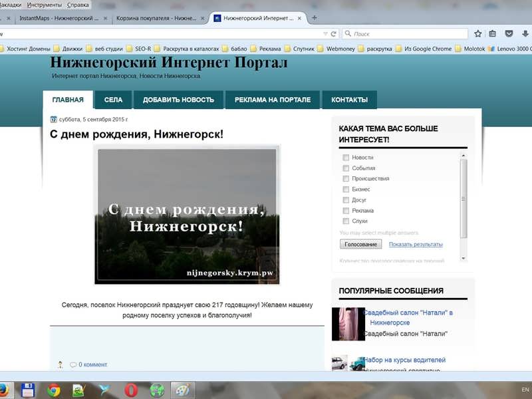Open the Инструменты menu

(x=44, y=5)
